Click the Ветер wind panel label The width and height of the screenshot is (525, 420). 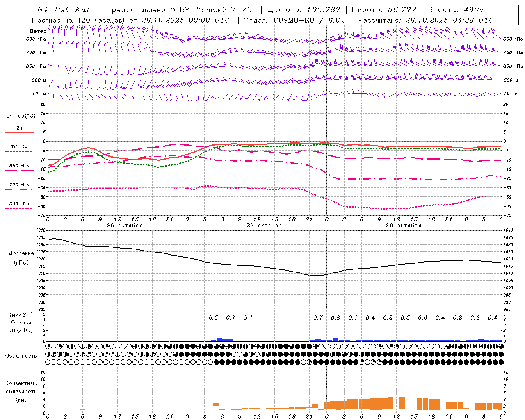point(38,31)
